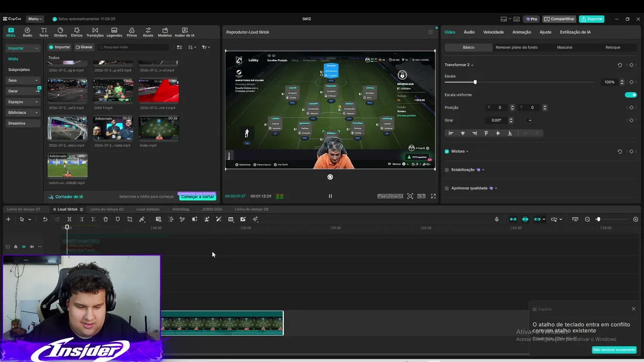
Task: Open the player panel menu icon
Action: tap(430, 32)
